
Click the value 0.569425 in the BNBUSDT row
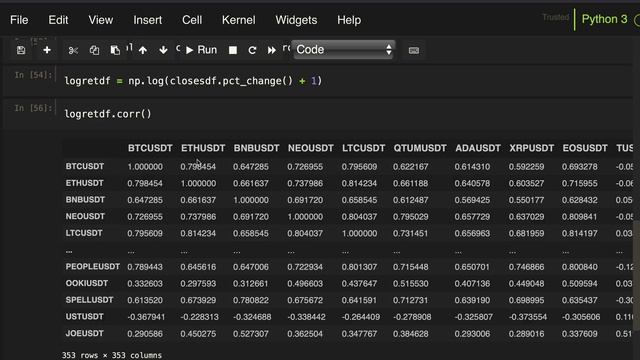pos(472,200)
